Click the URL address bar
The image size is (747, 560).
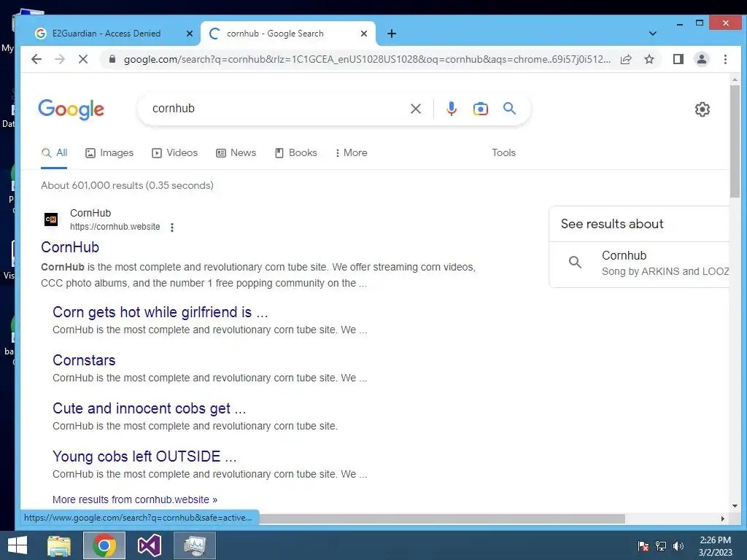[367, 59]
